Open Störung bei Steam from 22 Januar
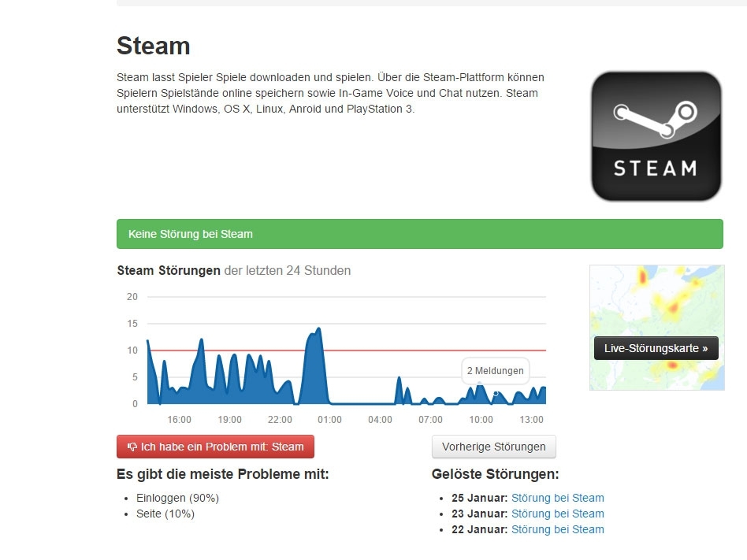This screenshot has height=560, width=747. [x=558, y=529]
